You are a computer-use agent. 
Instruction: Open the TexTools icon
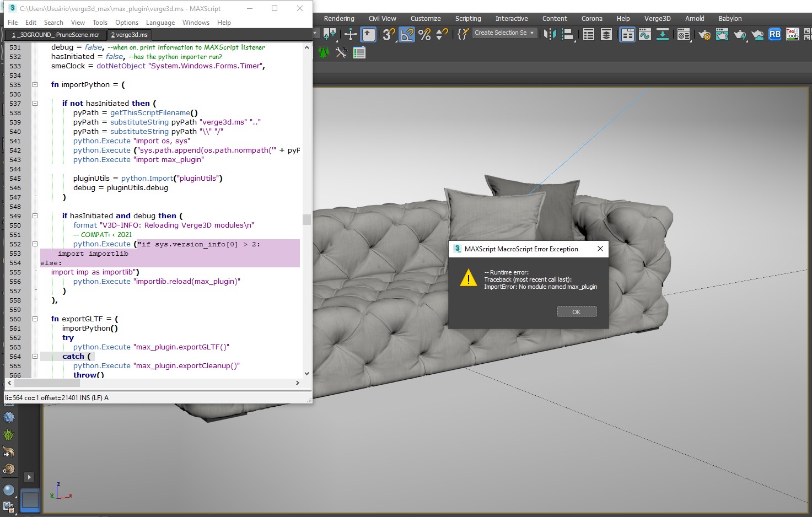[792, 34]
